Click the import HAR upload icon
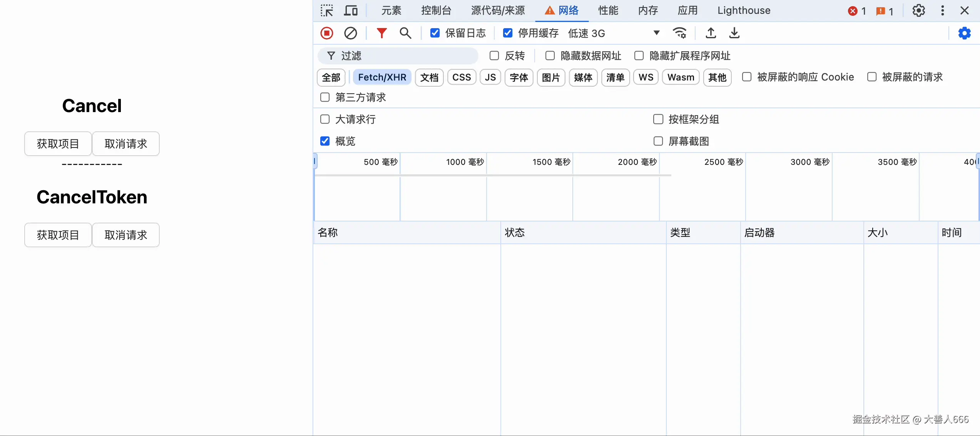The width and height of the screenshot is (980, 436). pyautogui.click(x=711, y=33)
